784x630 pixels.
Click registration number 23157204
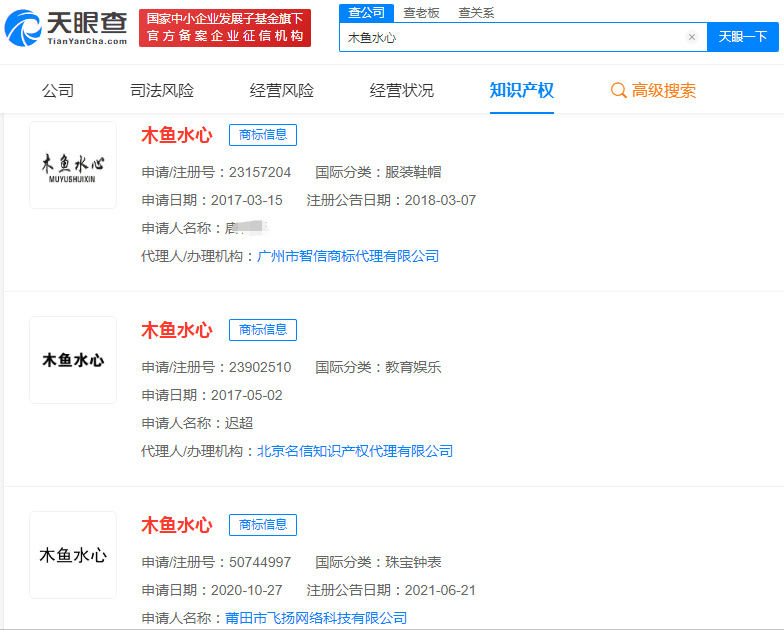260,172
